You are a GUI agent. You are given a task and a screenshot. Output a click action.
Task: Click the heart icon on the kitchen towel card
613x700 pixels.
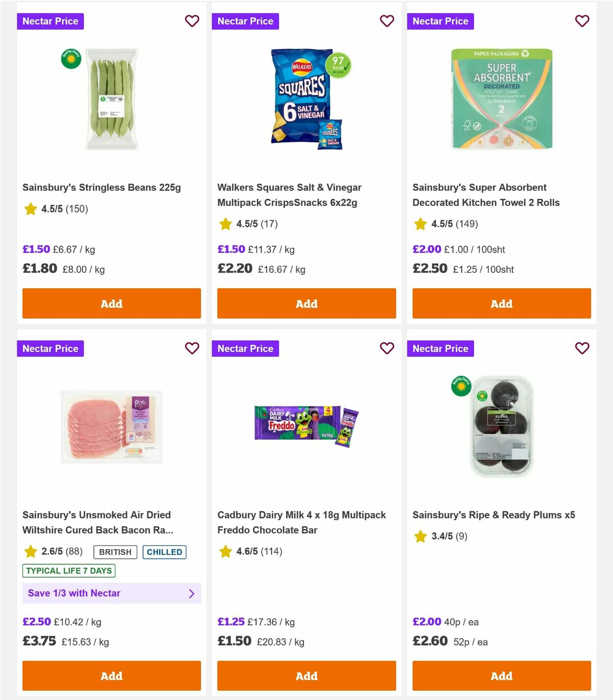pyautogui.click(x=582, y=21)
